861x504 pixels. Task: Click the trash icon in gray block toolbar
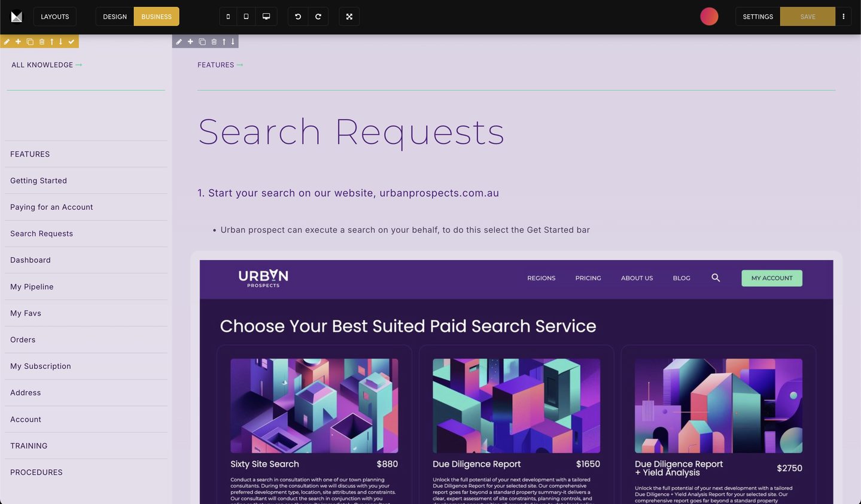pos(214,42)
